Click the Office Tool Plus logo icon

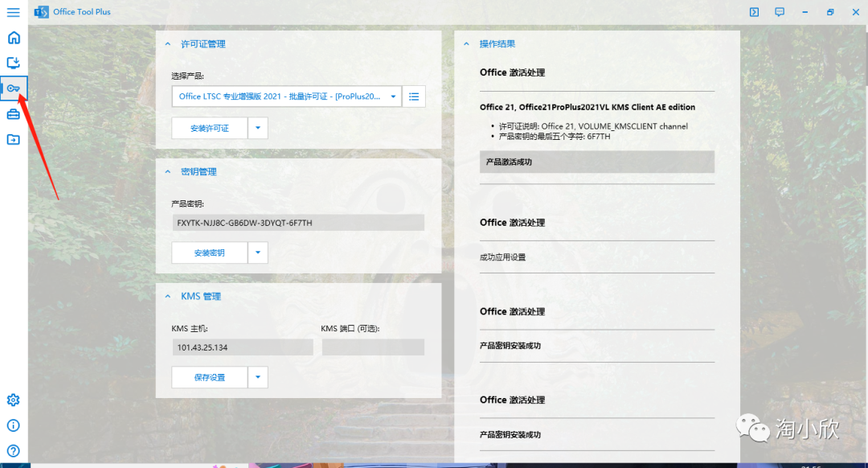pos(42,12)
